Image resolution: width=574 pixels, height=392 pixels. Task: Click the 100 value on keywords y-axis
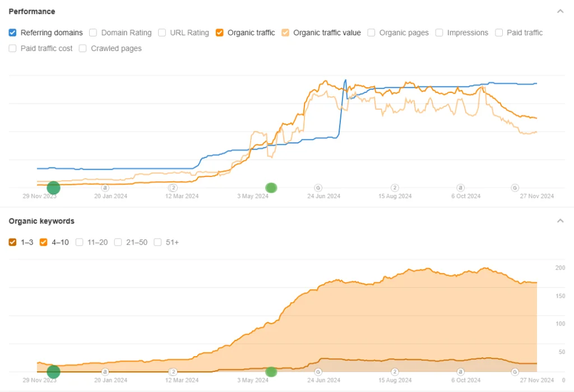coord(560,324)
